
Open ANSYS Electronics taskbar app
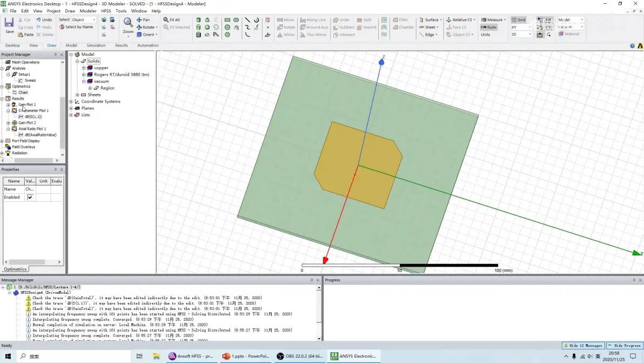354,356
